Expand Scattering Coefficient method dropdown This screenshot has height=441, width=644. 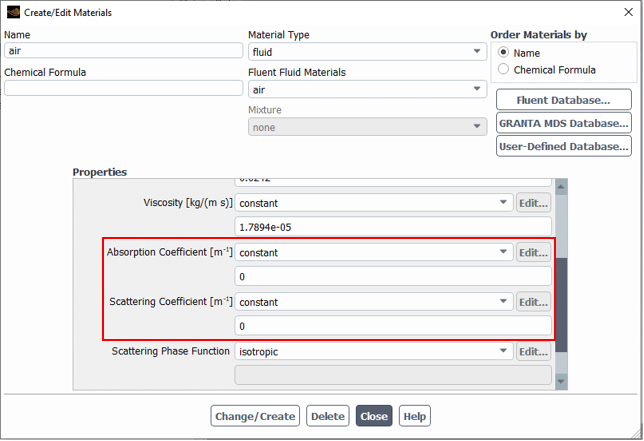(x=373, y=302)
